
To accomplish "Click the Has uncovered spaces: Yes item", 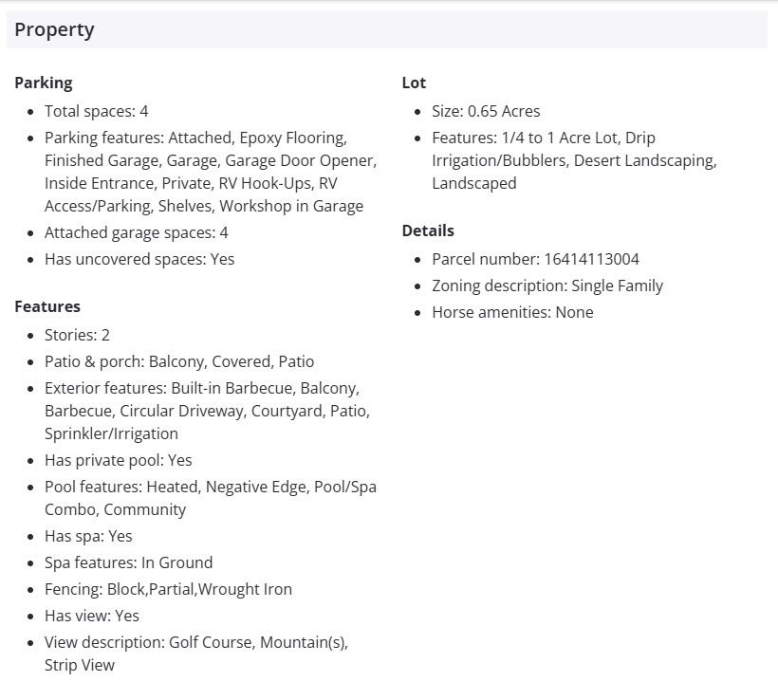I will (x=139, y=259).
